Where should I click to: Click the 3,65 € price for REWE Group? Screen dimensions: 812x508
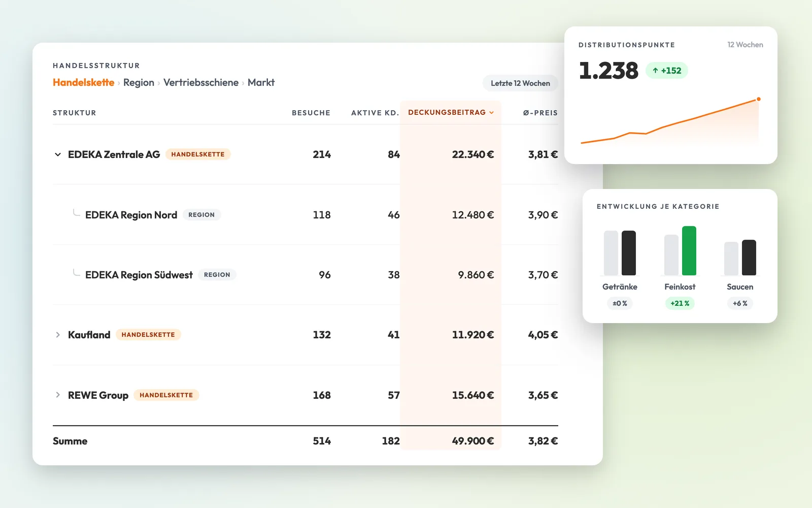click(543, 395)
